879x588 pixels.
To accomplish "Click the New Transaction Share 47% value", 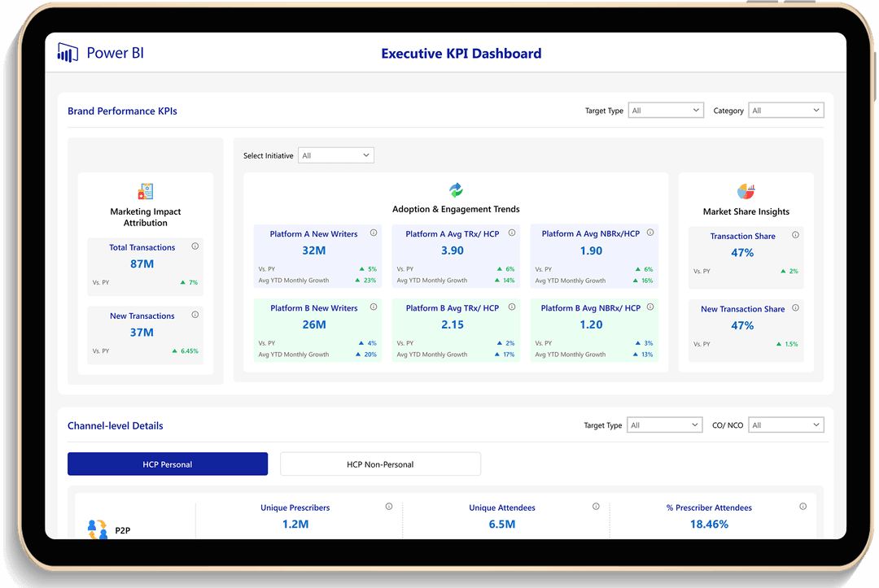I will click(x=742, y=325).
